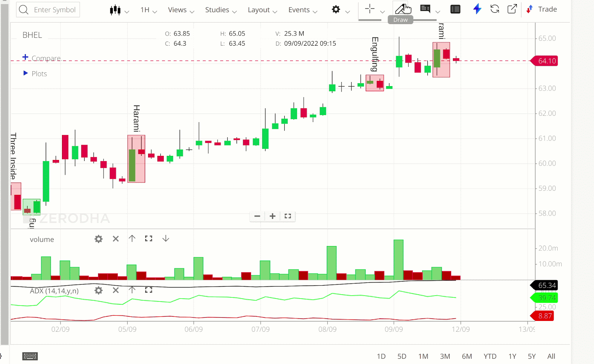Zoom out chart with the minus button
The height and width of the screenshot is (364, 594).
tap(257, 216)
